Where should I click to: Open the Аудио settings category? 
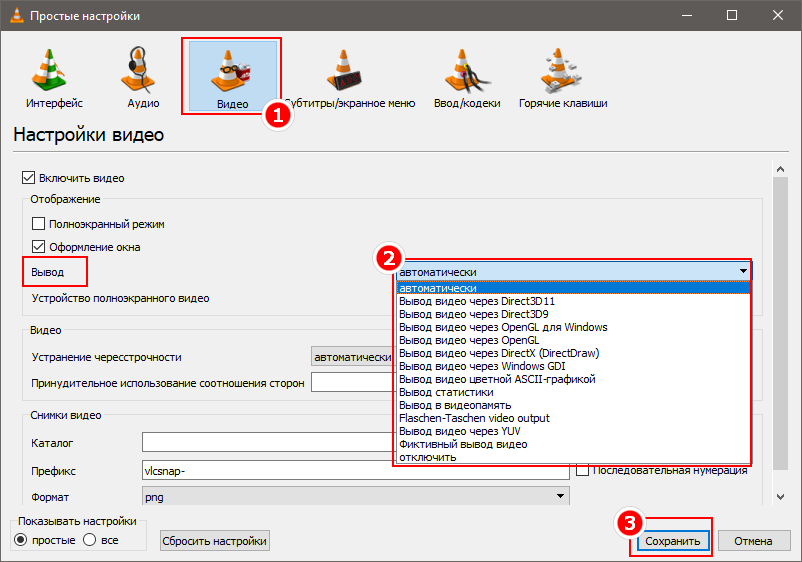pos(143,78)
